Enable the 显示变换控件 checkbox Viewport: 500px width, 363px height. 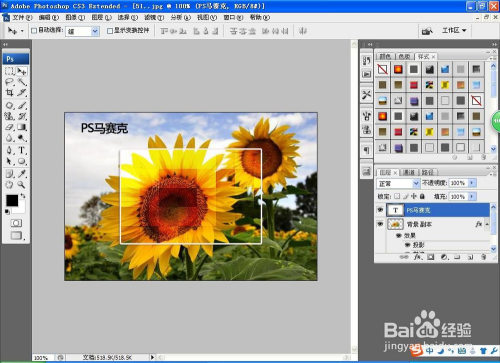[x=110, y=31]
